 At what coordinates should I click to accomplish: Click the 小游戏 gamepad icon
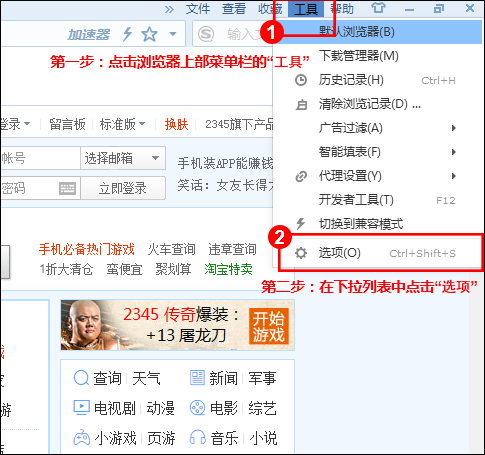point(82,438)
